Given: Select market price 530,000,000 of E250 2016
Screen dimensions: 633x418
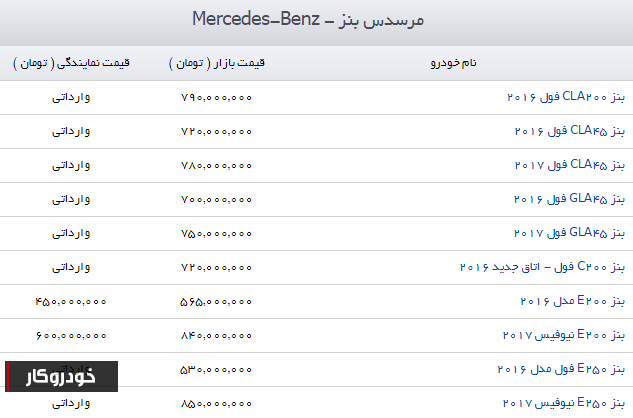Looking at the screenshot, I should 216,369.
